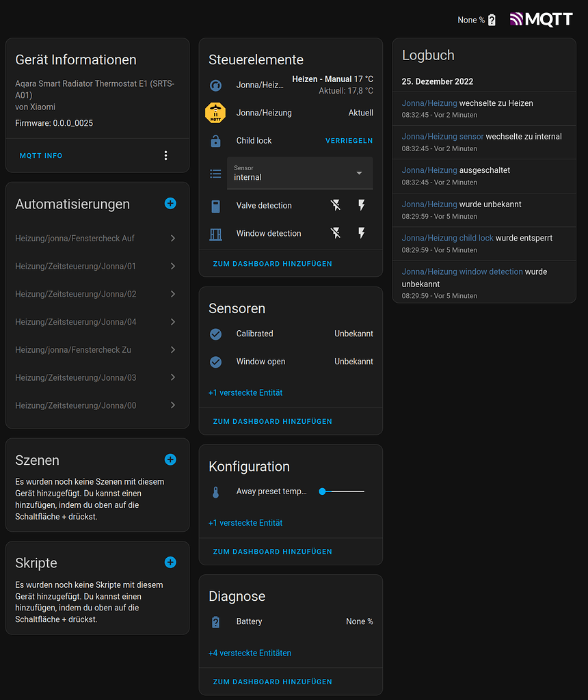Click the Calibrated checkmark icon in Sensoren

click(214, 334)
